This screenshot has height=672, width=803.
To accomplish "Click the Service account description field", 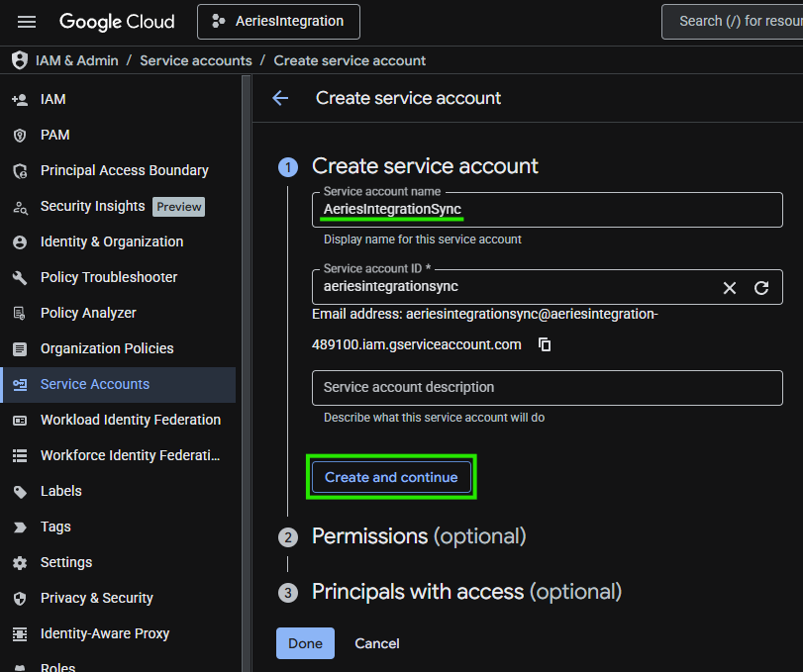I will coord(547,388).
